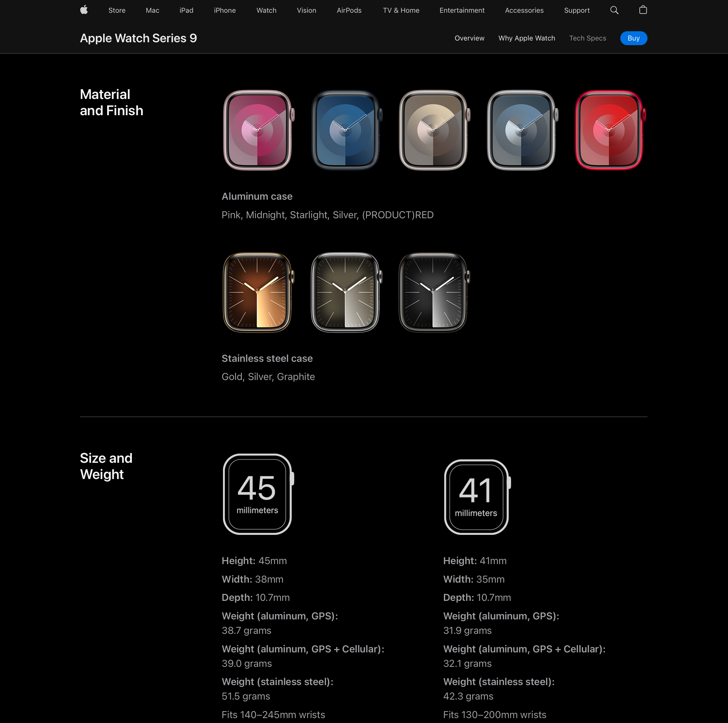Click the Apple logo home icon
Viewport: 728px width, 723px height.
point(84,10)
